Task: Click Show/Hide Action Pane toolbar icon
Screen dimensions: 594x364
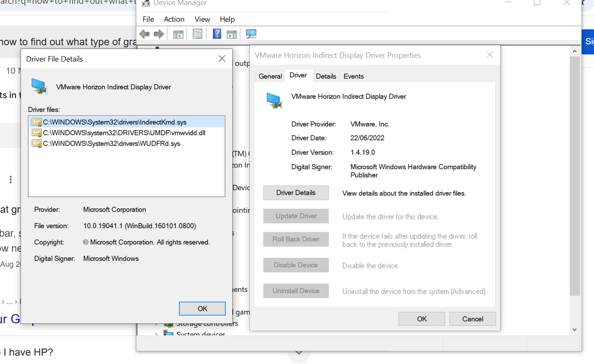Action: coord(232,34)
